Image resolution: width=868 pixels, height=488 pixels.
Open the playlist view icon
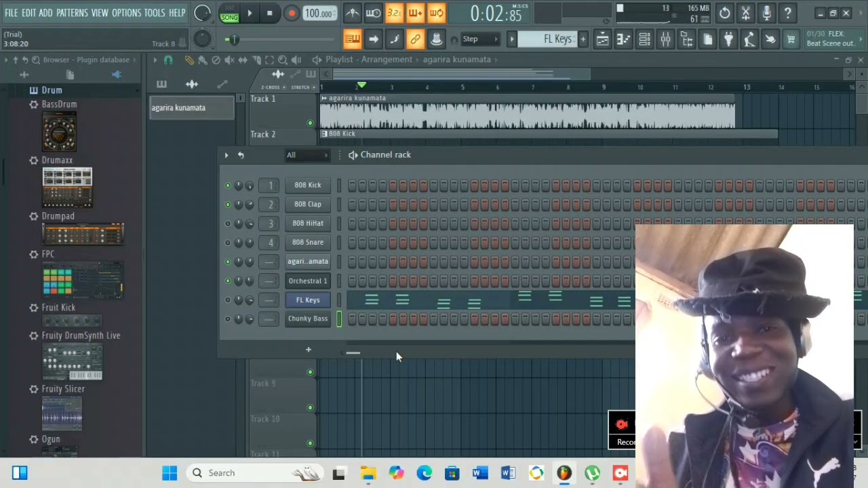[602, 39]
